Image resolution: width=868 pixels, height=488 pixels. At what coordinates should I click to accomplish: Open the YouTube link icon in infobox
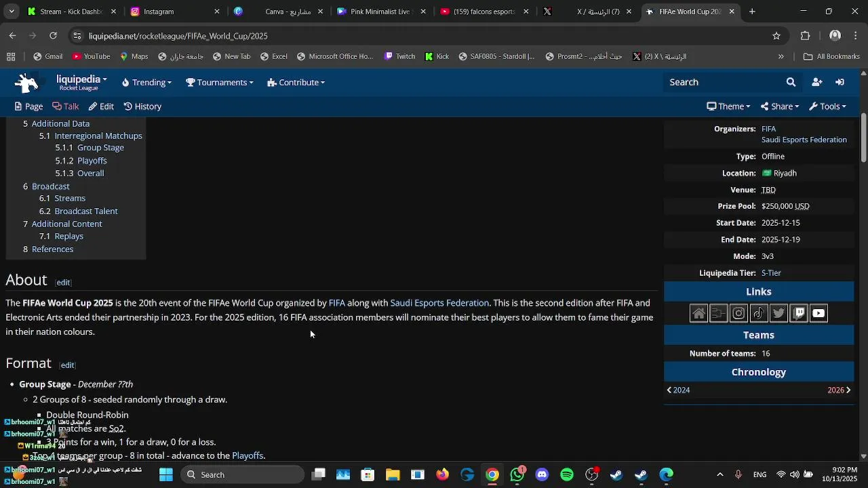tap(818, 313)
